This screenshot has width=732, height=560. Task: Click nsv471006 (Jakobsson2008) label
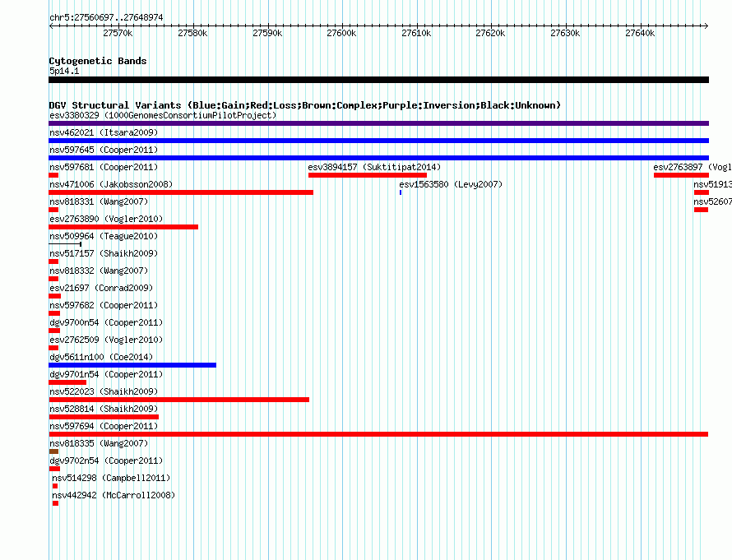coord(111,184)
